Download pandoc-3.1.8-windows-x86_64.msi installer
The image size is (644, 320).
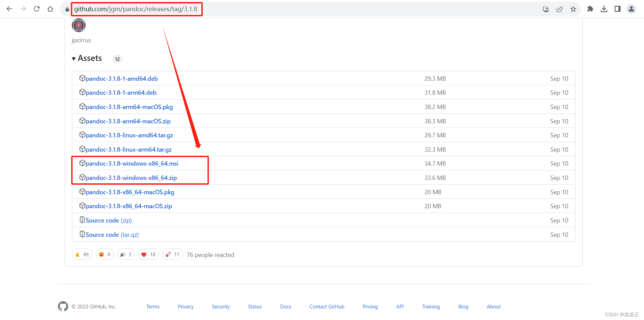click(x=132, y=164)
